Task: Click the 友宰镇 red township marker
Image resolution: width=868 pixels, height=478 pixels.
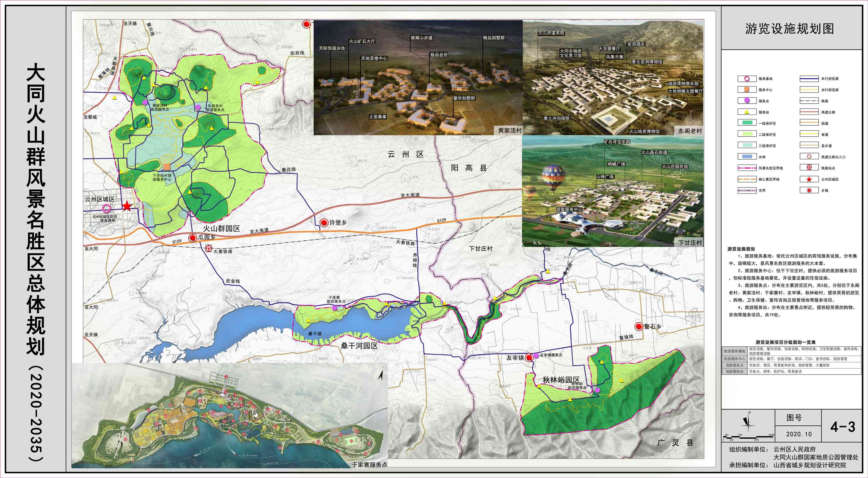Action: [529, 357]
